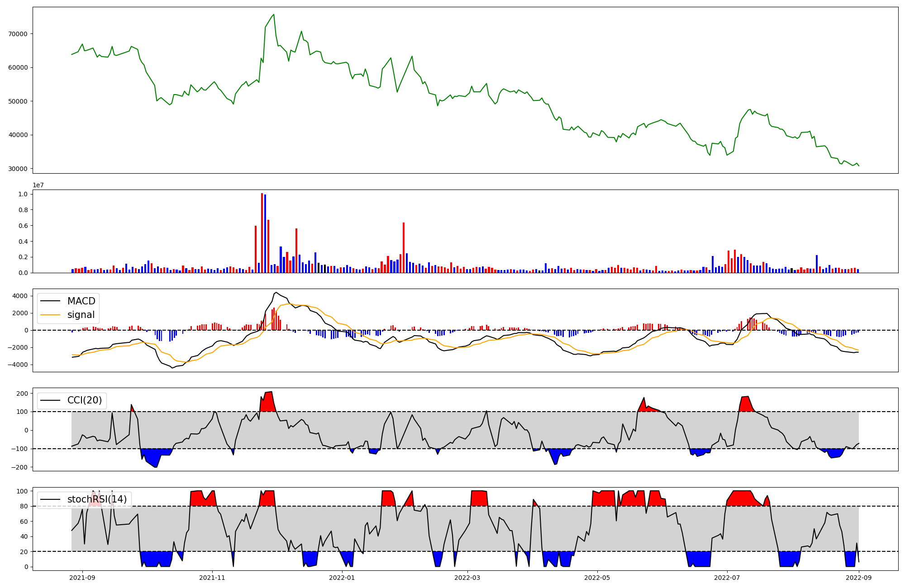Click the signal legend entry text
Viewport: 905px width, 588px height.
[x=81, y=315]
